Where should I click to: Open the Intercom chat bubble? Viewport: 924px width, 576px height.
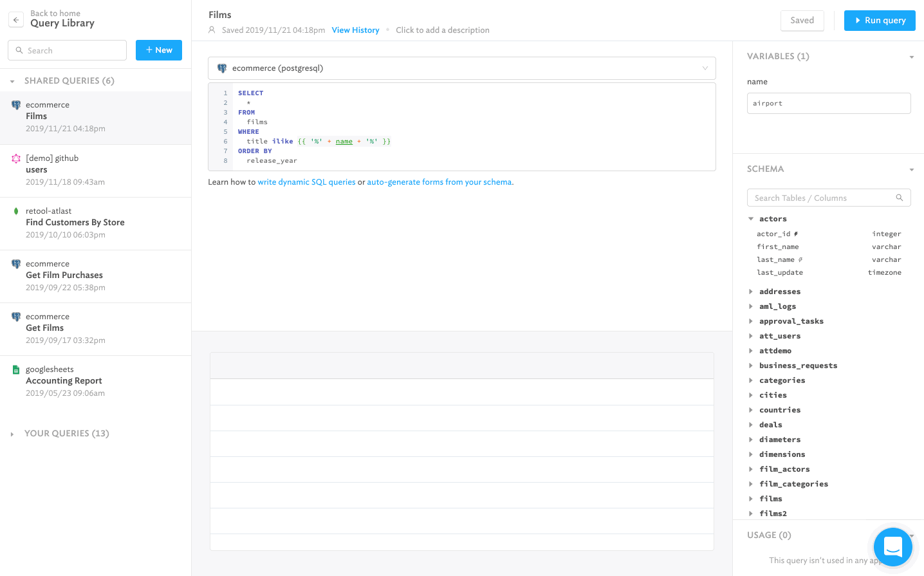(x=892, y=547)
